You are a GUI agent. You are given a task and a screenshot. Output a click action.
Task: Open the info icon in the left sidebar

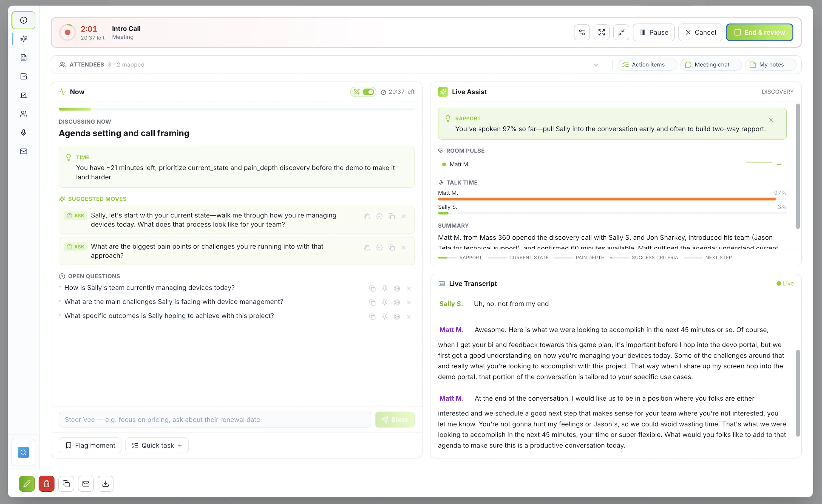(x=23, y=20)
